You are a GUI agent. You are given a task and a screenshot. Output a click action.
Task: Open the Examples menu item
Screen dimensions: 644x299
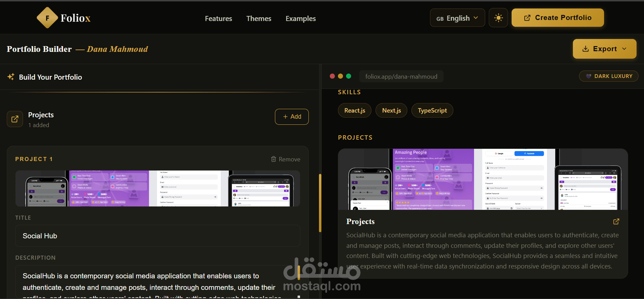click(301, 19)
